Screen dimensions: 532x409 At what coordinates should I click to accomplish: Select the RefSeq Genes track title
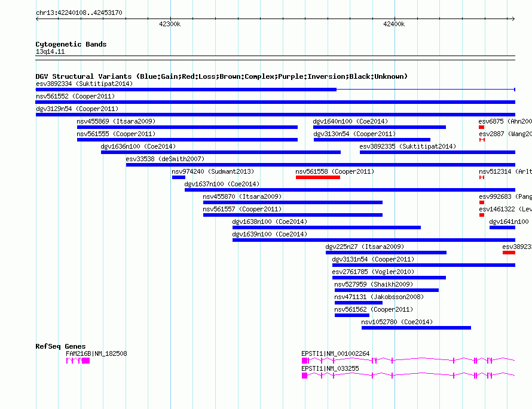pyautogui.click(x=60, y=346)
